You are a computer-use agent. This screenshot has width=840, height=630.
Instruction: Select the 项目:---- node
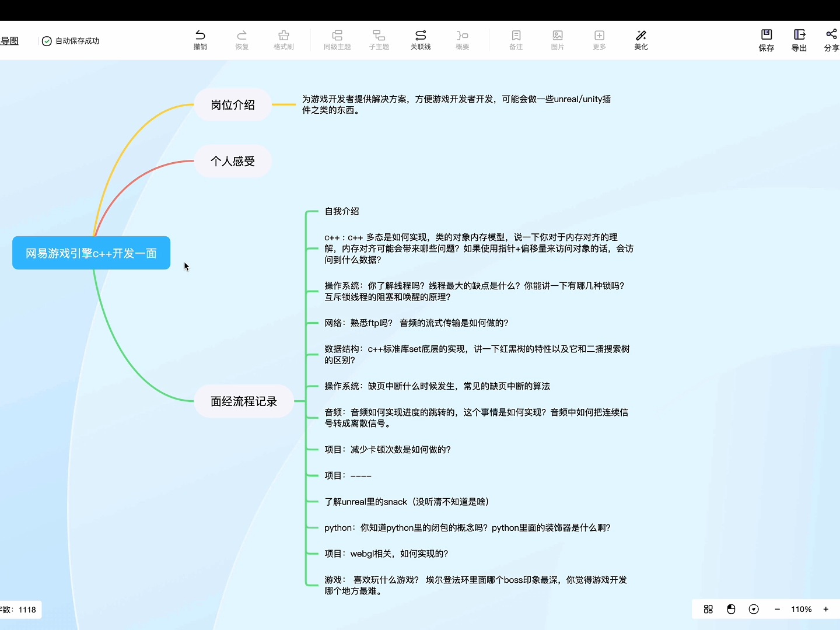click(348, 475)
